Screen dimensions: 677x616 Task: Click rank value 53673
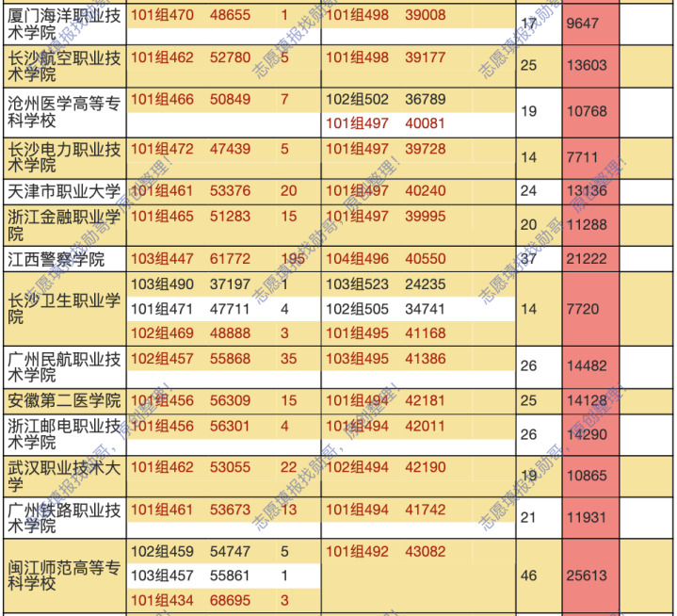tap(230, 510)
